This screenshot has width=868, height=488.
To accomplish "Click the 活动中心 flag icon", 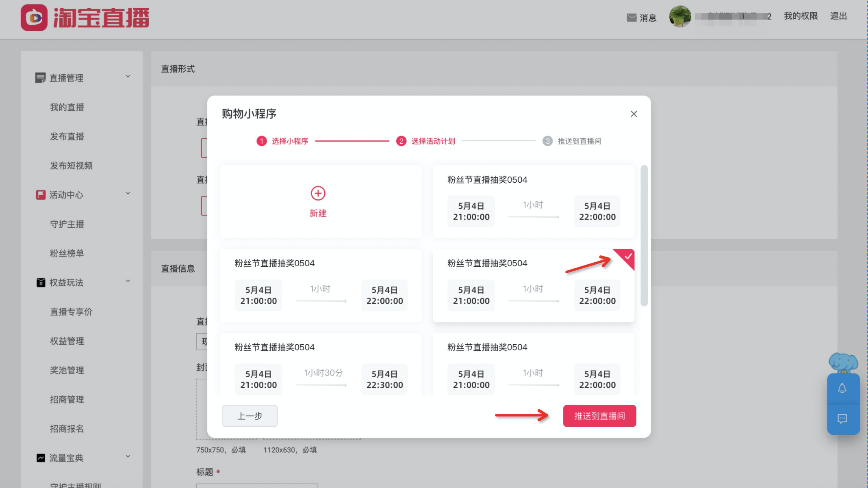I will coord(41,195).
